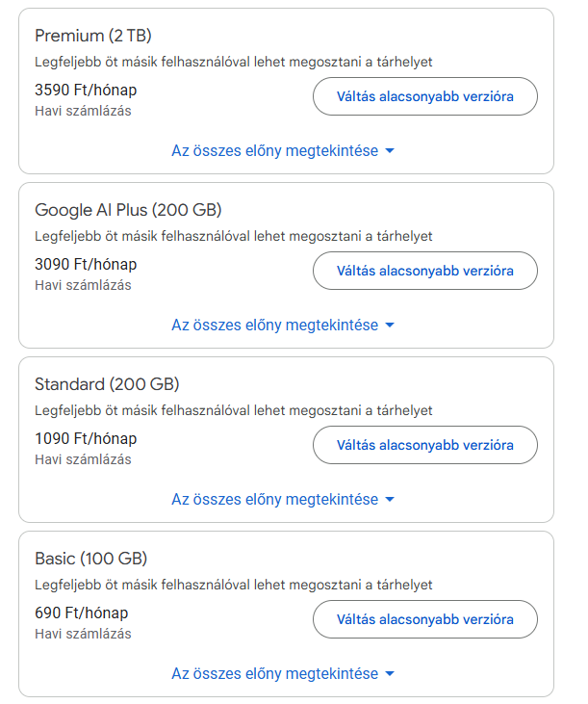The image size is (588, 704).
Task: Downgrade to the Standard (200 GB) plan
Action: coord(424,445)
